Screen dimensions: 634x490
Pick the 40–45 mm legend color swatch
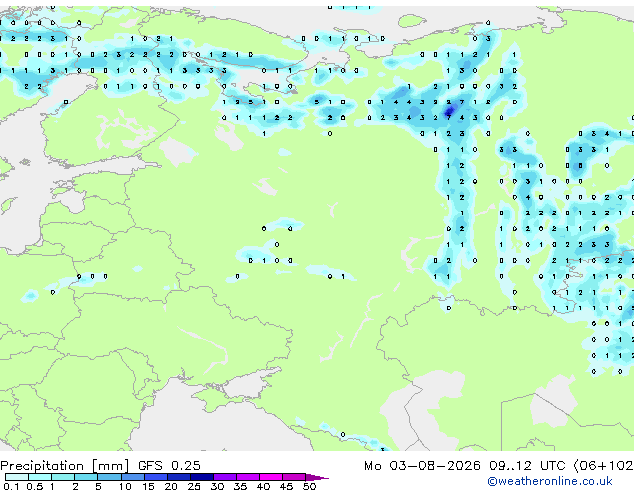click(x=271, y=477)
